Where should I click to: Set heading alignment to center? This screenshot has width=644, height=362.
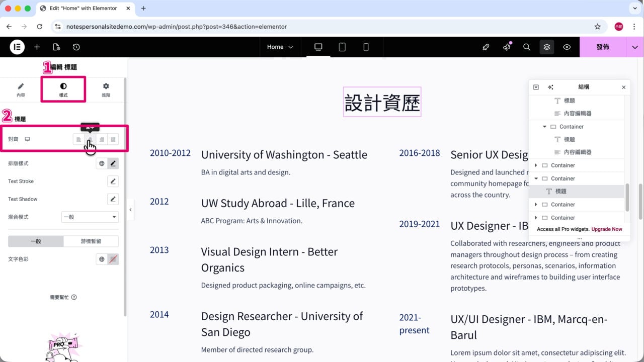pyautogui.click(x=90, y=139)
